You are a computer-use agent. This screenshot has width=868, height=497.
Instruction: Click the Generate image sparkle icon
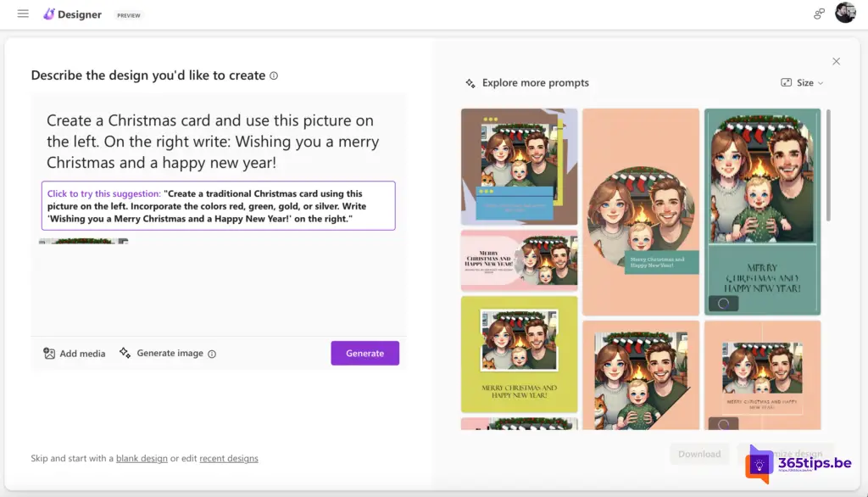tap(125, 353)
